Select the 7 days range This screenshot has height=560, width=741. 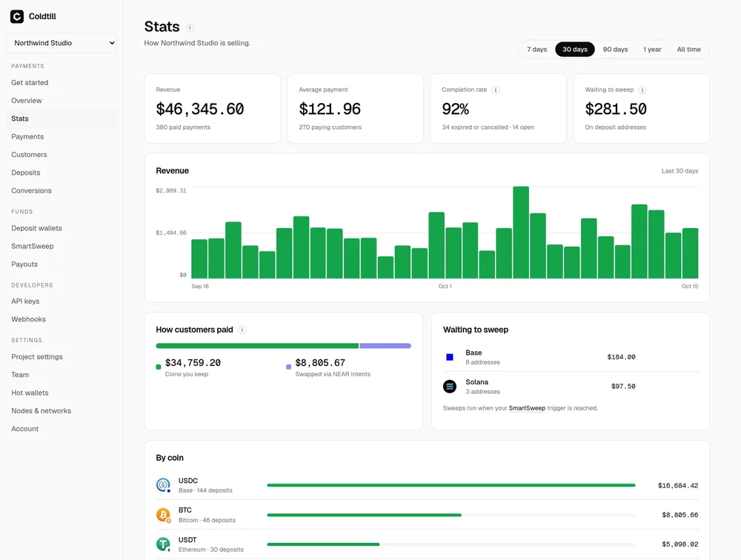pyautogui.click(x=536, y=49)
